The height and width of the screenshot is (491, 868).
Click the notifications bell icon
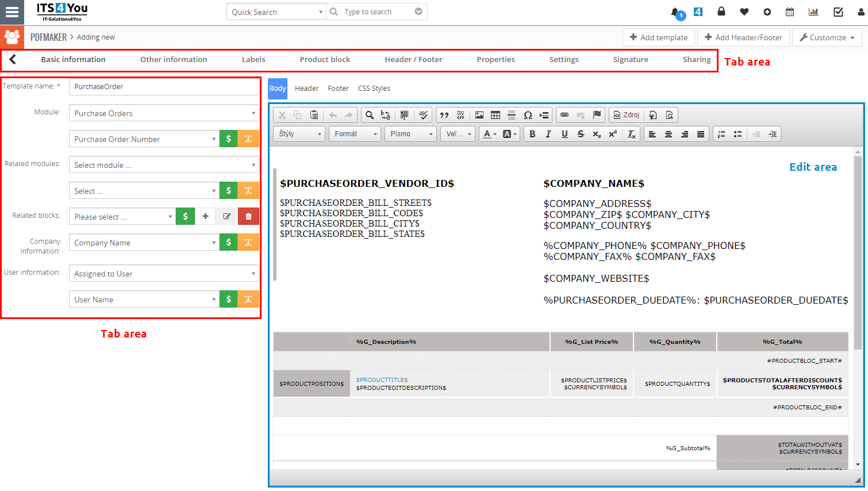coord(675,12)
